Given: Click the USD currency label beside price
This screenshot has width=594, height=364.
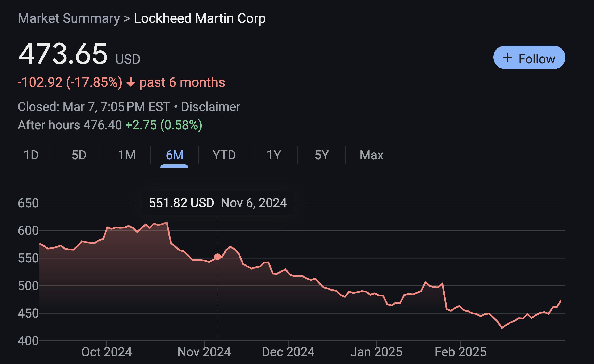Looking at the screenshot, I should click(x=128, y=59).
